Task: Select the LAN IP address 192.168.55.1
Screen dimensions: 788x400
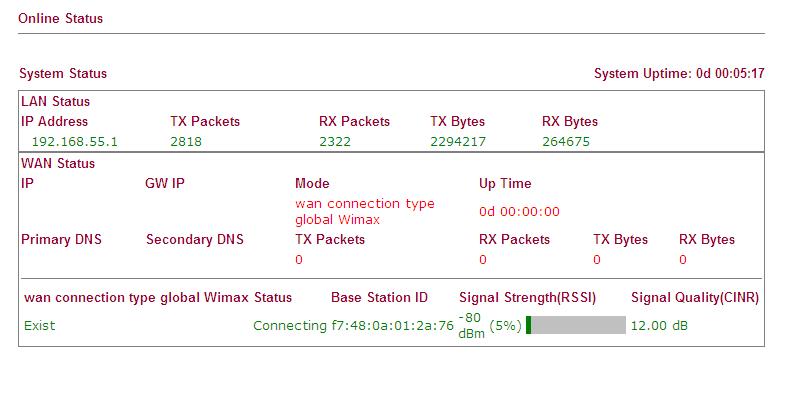Action: click(x=75, y=141)
